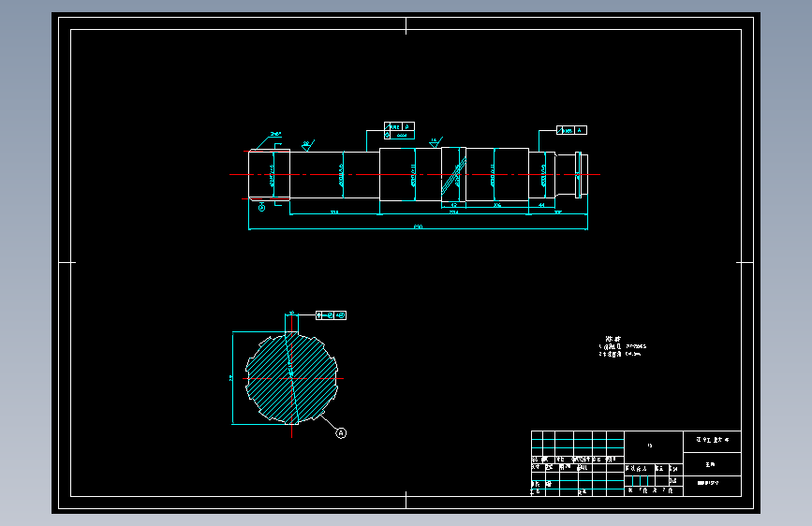Click the top-right cell of the title block

click(x=712, y=441)
